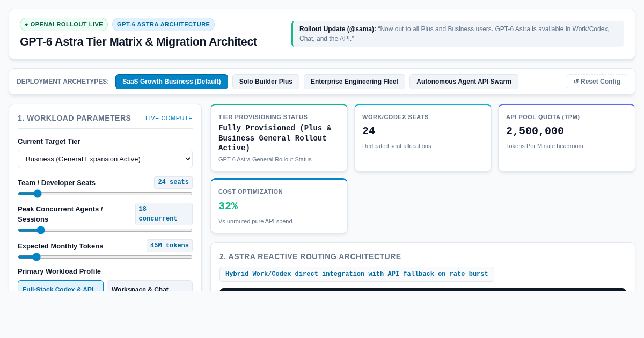The height and width of the screenshot is (338, 644).
Task: Click the OpenAI Rollout Live badge
Action: pos(64,24)
